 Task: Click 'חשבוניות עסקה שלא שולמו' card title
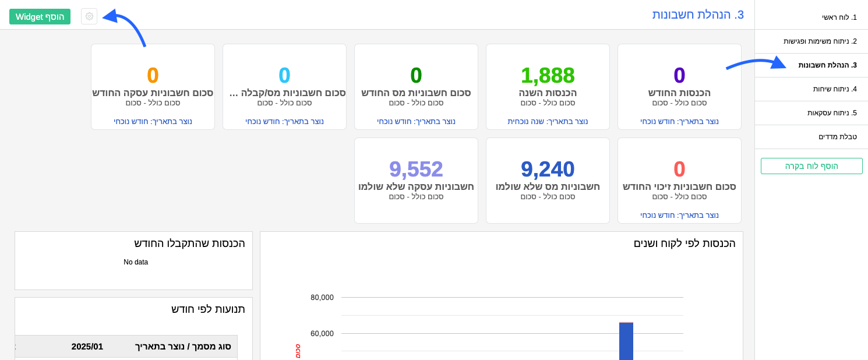point(416,186)
